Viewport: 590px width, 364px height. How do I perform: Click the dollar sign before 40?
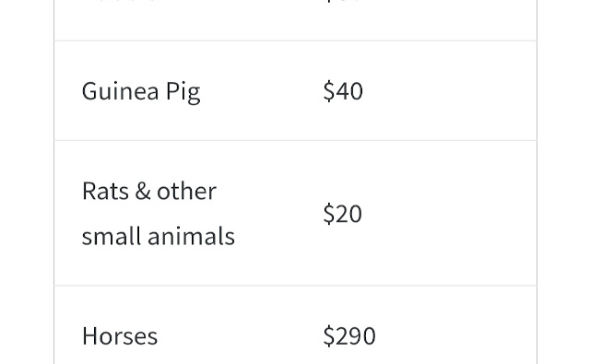click(x=328, y=91)
